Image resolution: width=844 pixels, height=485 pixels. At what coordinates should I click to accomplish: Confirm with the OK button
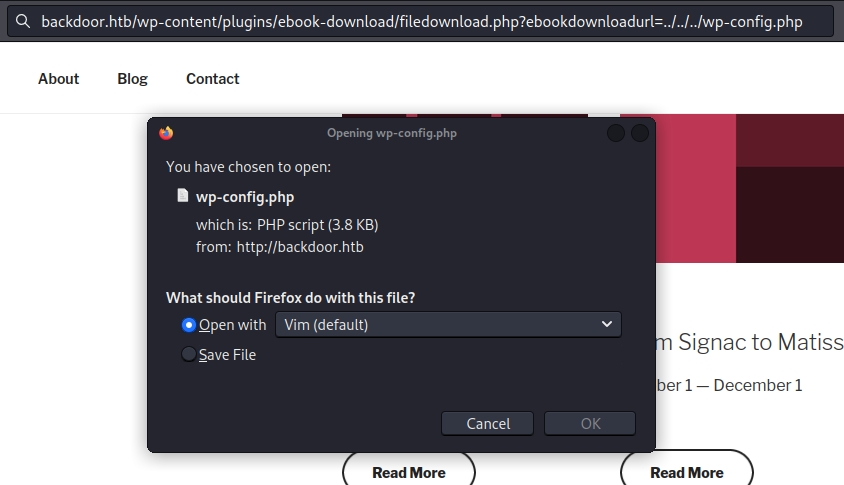coord(590,423)
